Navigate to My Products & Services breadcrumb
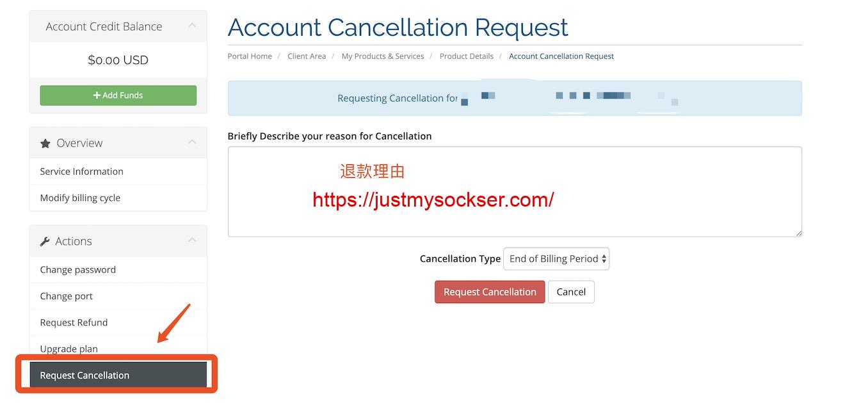 382,56
